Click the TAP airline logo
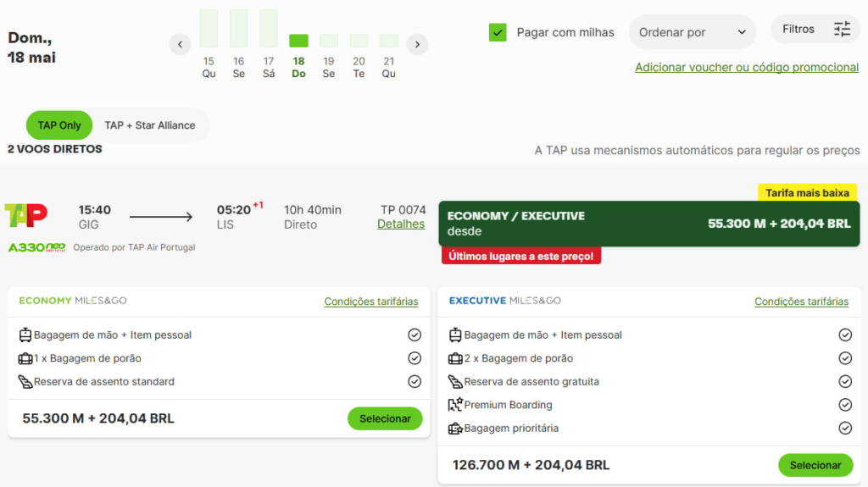 coord(26,215)
